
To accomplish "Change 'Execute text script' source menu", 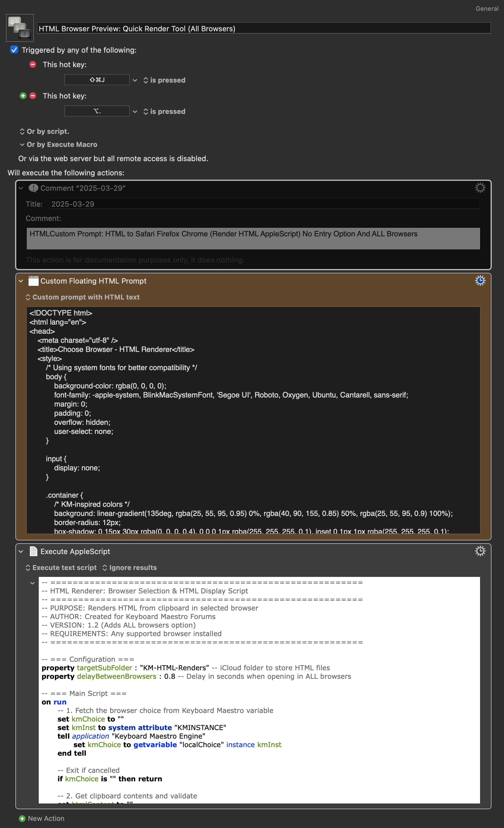I will click(x=61, y=567).
